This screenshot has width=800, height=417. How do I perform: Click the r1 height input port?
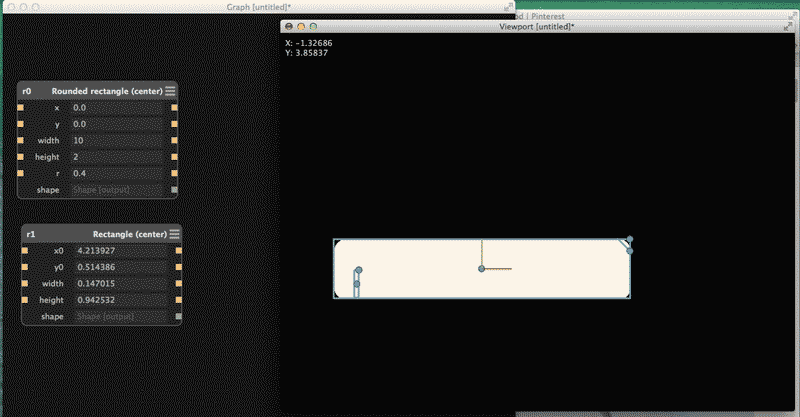click(24, 300)
